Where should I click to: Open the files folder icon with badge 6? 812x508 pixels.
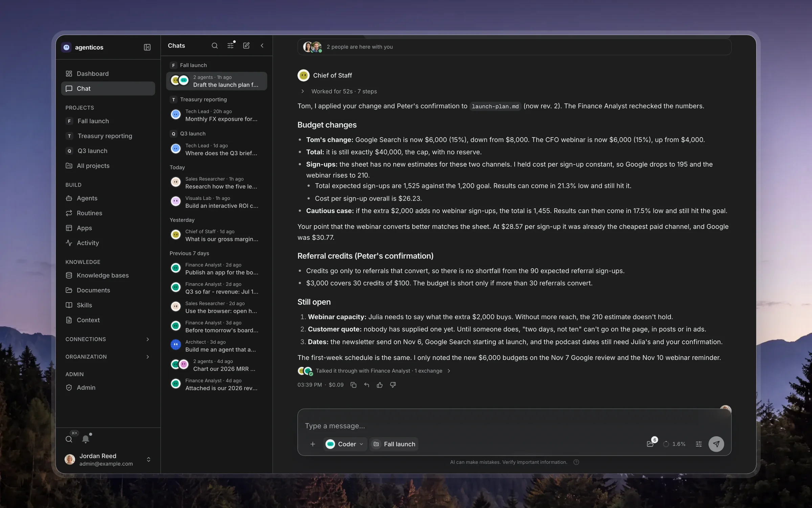(650, 444)
